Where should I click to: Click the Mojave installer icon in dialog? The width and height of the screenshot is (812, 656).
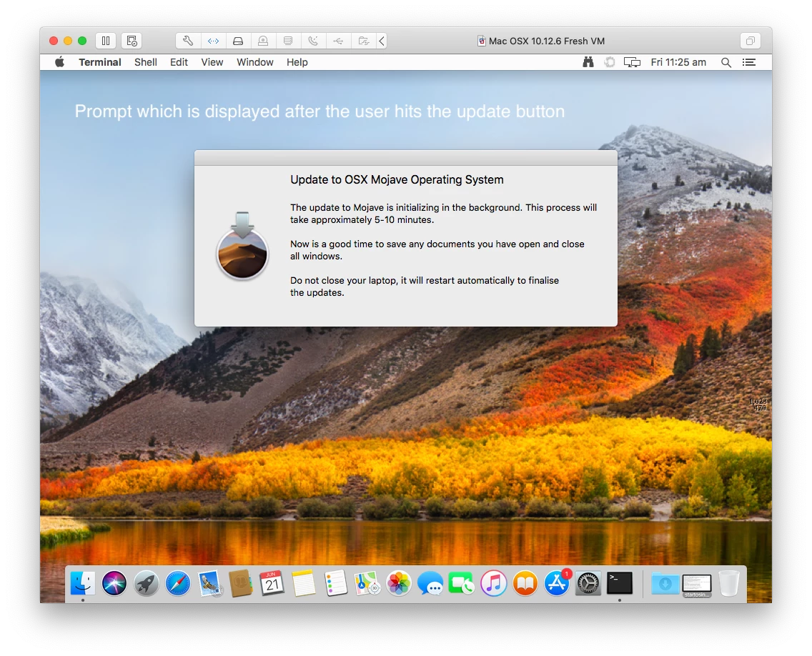coord(242,246)
